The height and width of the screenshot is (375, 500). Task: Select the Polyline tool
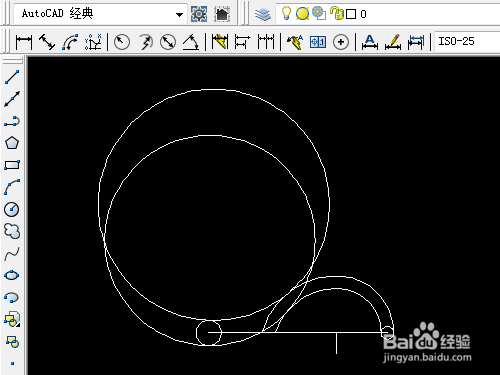pos(12,121)
